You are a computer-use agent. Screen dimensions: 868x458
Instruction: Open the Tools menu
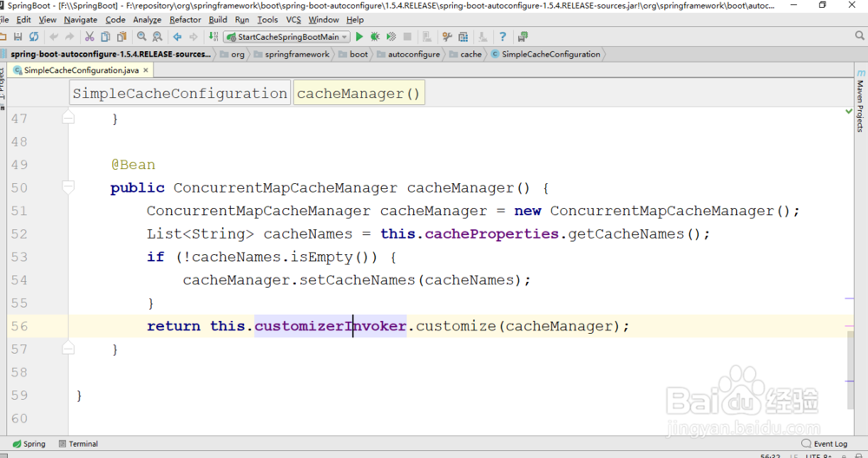pyautogui.click(x=267, y=19)
